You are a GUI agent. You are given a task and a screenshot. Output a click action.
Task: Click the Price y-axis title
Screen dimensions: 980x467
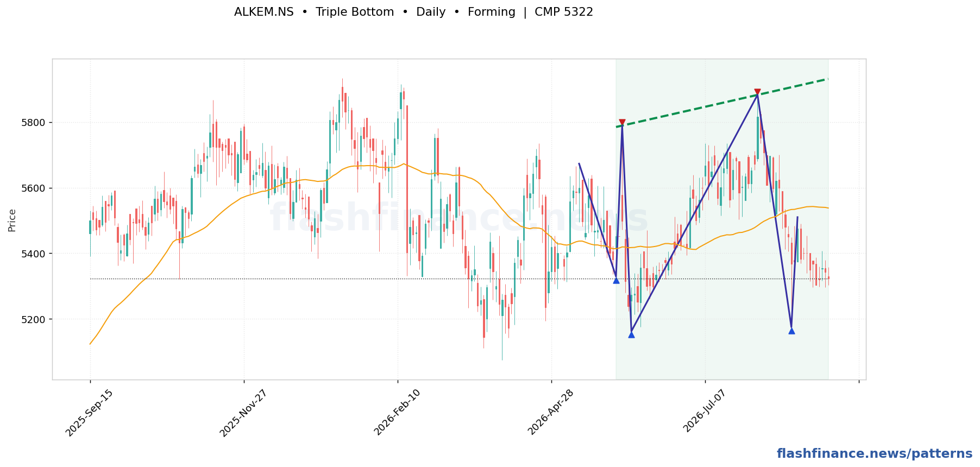click(12, 220)
